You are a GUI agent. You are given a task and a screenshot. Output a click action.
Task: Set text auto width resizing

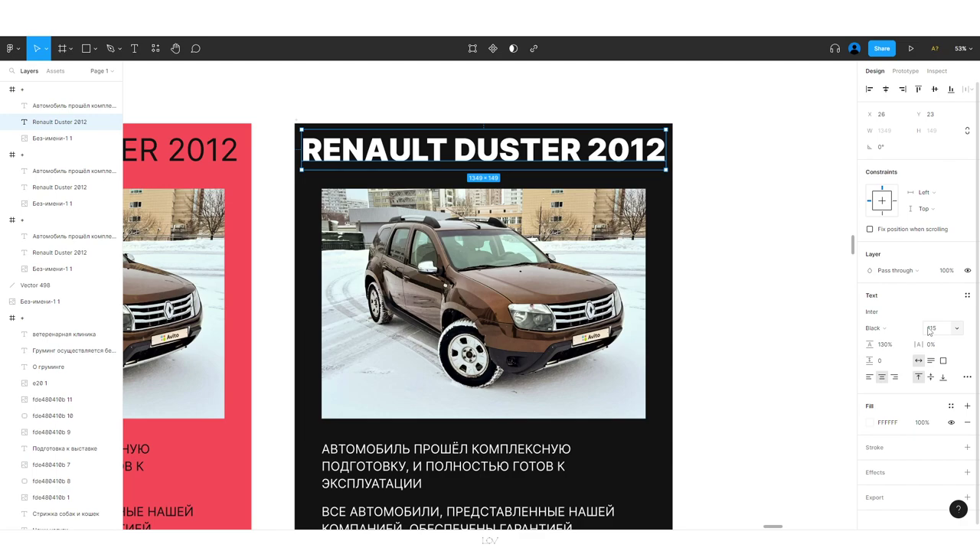click(x=918, y=360)
